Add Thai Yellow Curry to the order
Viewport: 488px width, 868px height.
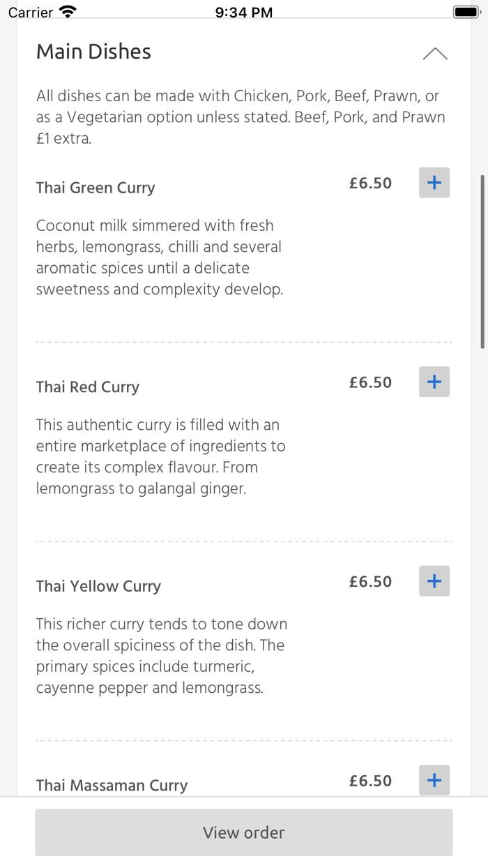pyautogui.click(x=434, y=581)
